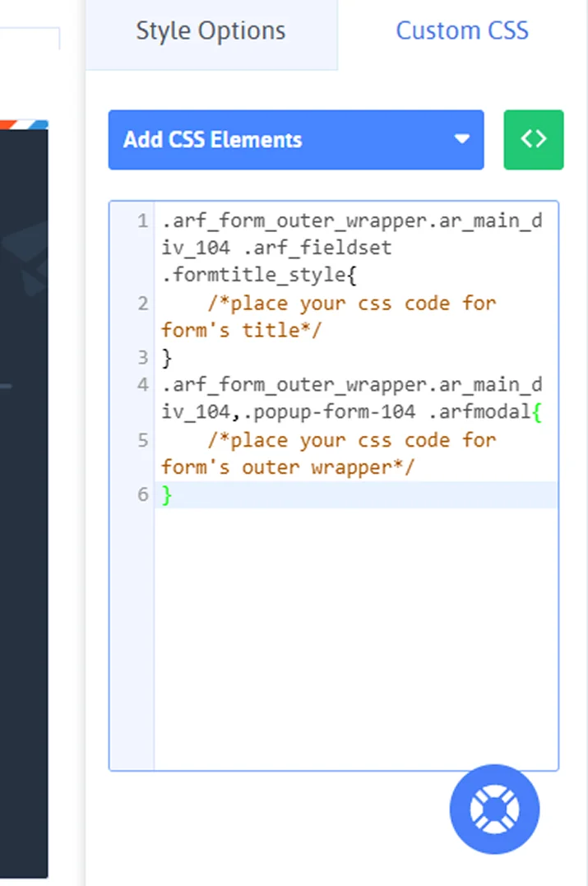The image size is (588, 886).
Task: Open the Add CSS Elements dropdown
Action: 296,140
